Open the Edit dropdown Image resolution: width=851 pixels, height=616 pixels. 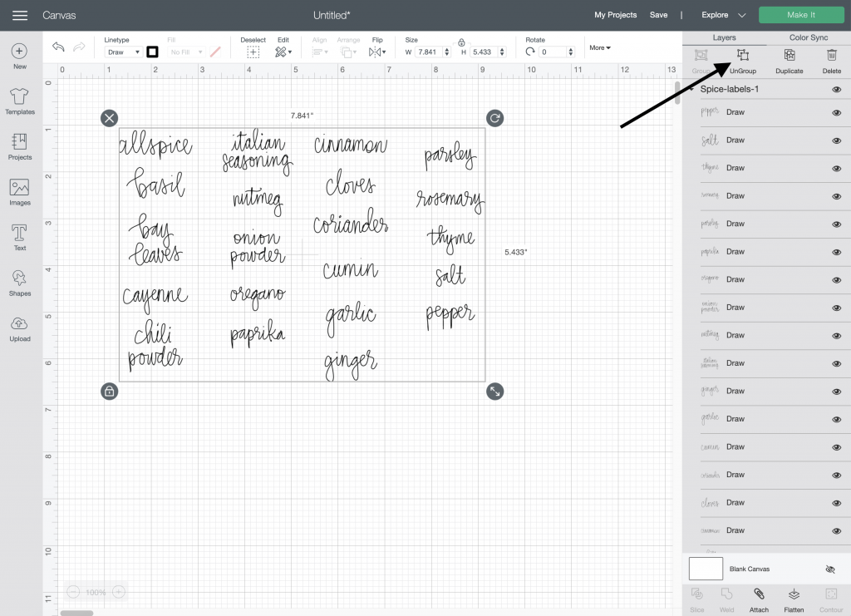283,52
